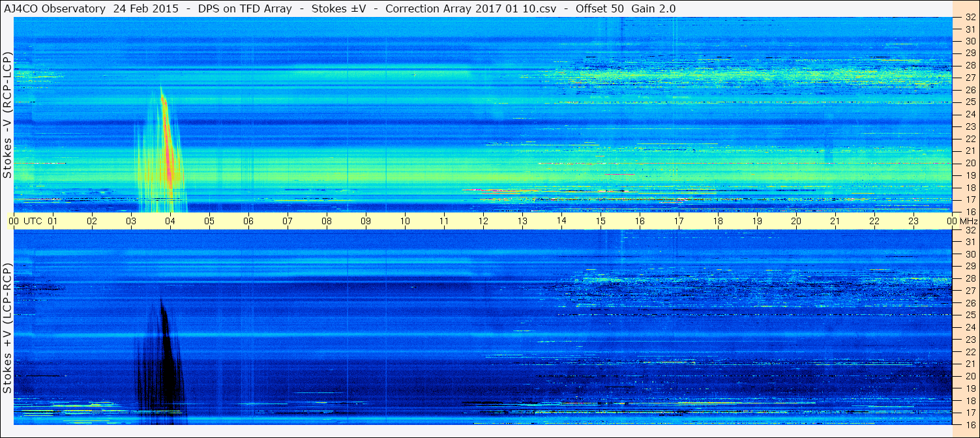Click the "MHz" unit label on time axis
The height and width of the screenshot is (438, 980).
968,221
